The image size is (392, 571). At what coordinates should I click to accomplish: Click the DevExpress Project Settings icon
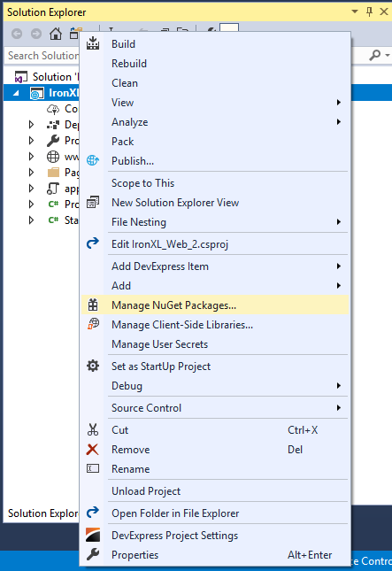(93, 535)
